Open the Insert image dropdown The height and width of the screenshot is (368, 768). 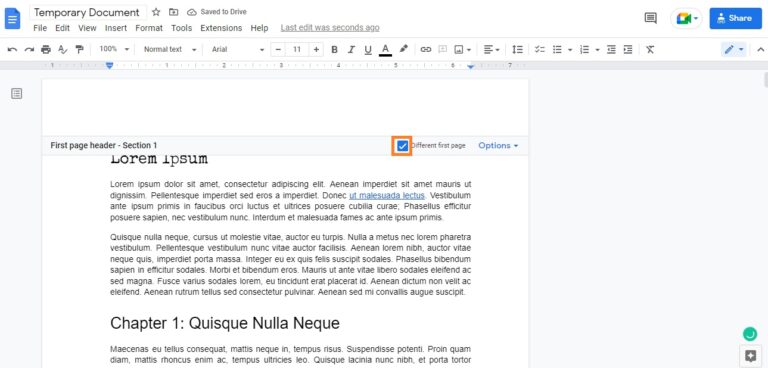[462, 49]
